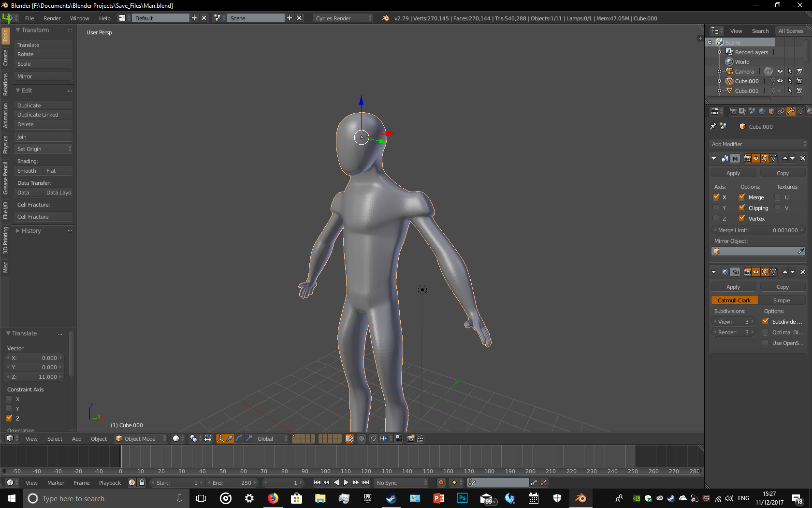Toggle timeline frame range lock icon

click(142, 482)
